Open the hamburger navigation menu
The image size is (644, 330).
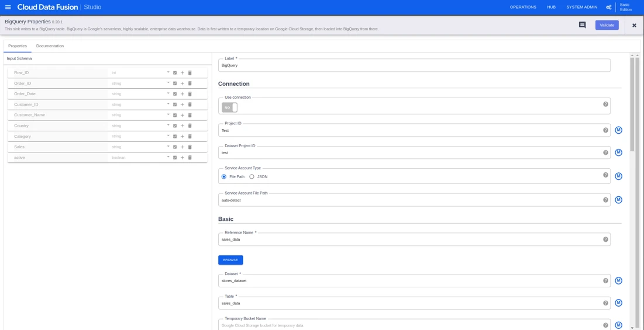(x=8, y=7)
